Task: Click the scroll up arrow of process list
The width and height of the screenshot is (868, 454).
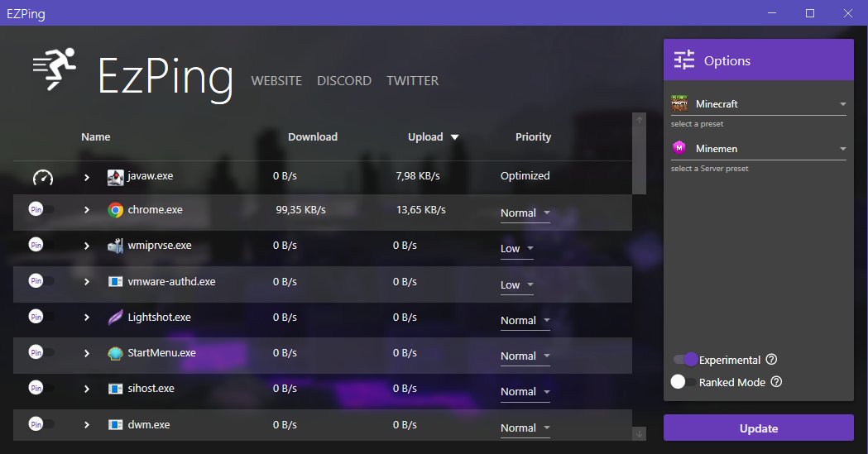Action: 639,119
